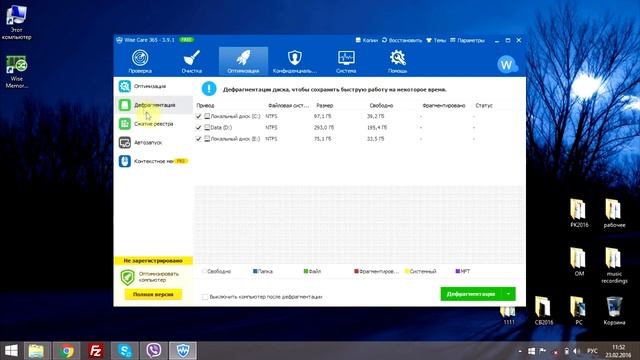Click the FREE badge in title bar
The width and height of the screenshot is (640, 360).
(x=187, y=40)
